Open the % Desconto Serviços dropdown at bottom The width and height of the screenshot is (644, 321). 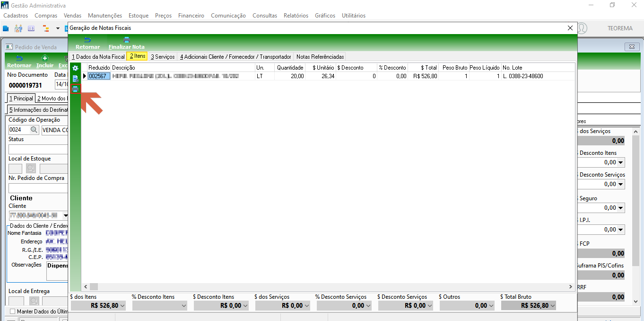pyautogui.click(x=368, y=306)
